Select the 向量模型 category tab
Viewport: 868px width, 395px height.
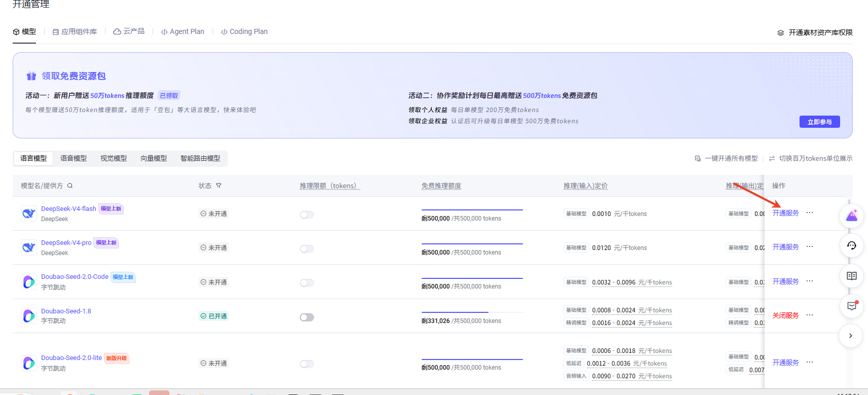pyautogui.click(x=154, y=158)
